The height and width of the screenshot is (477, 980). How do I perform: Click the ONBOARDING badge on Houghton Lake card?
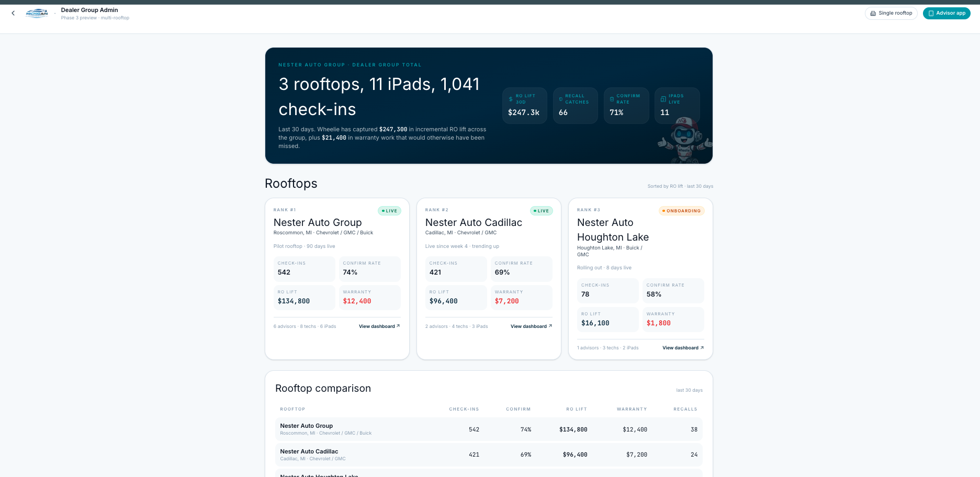(x=681, y=211)
